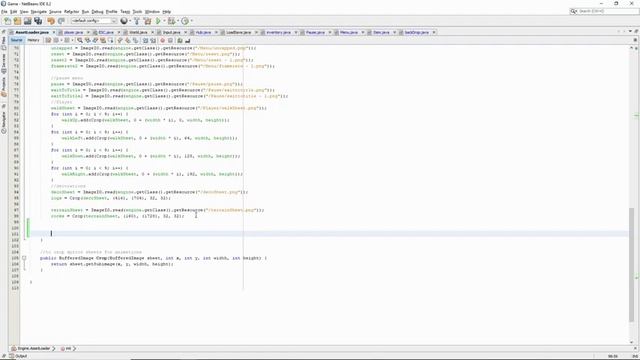Click the editor Back navigation icon

coord(56,40)
